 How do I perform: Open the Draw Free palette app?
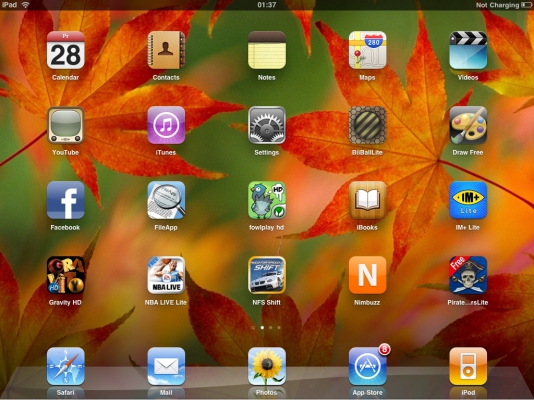tap(468, 125)
